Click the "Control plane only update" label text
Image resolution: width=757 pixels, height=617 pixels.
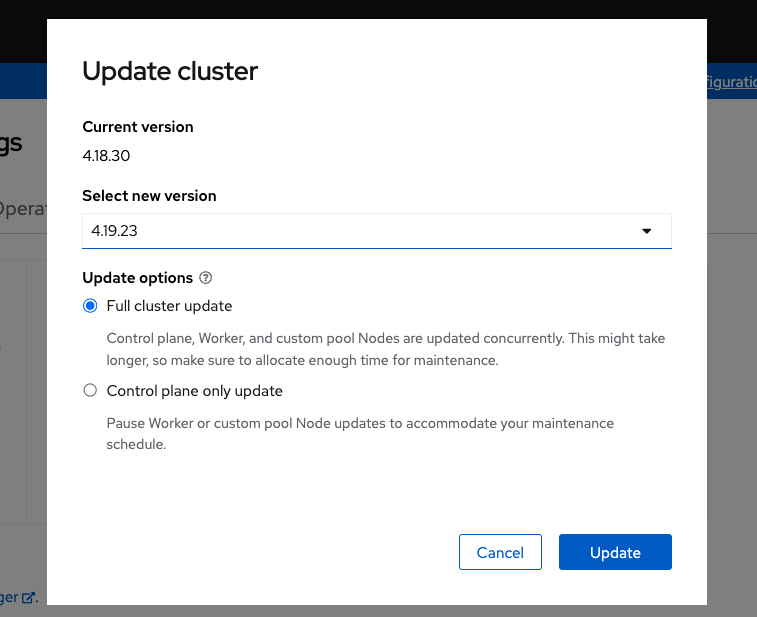click(x=194, y=391)
